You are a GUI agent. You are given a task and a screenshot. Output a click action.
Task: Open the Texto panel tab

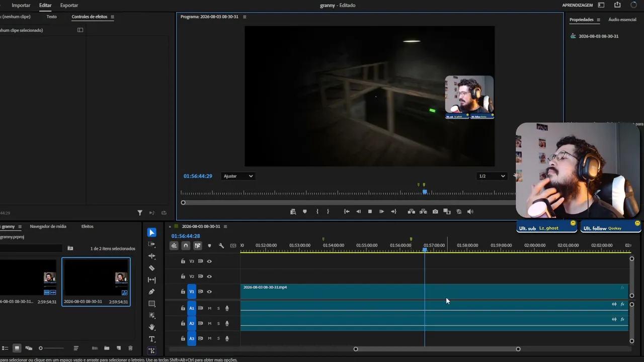point(51,17)
